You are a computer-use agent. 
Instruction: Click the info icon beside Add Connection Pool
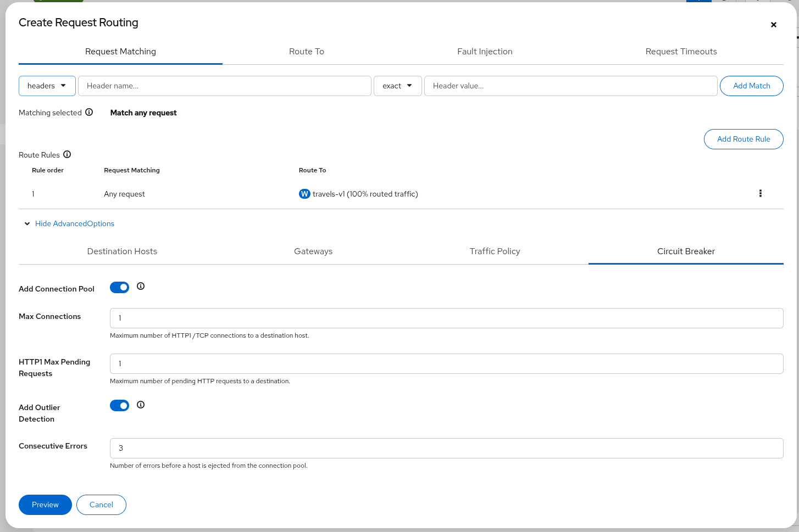141,286
